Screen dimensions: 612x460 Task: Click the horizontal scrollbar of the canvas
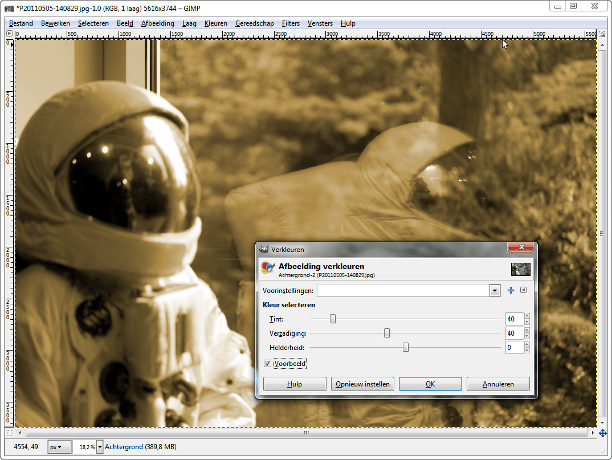[x=306, y=433]
